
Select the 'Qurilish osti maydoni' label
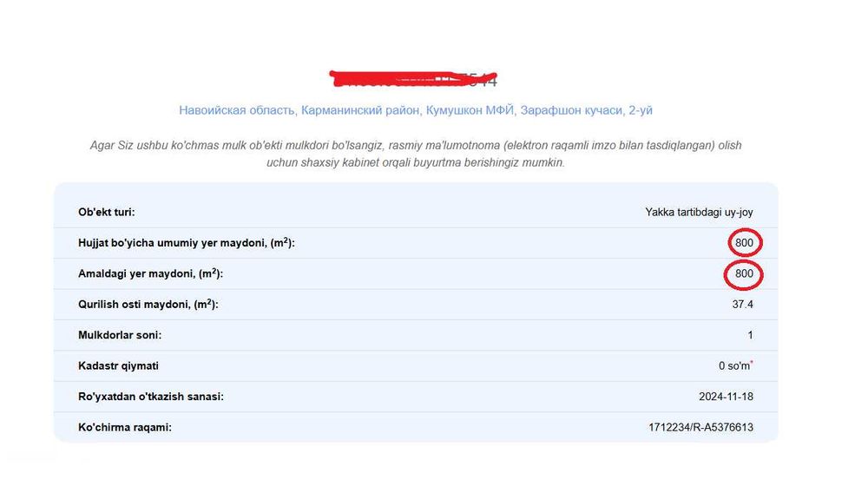148,305
